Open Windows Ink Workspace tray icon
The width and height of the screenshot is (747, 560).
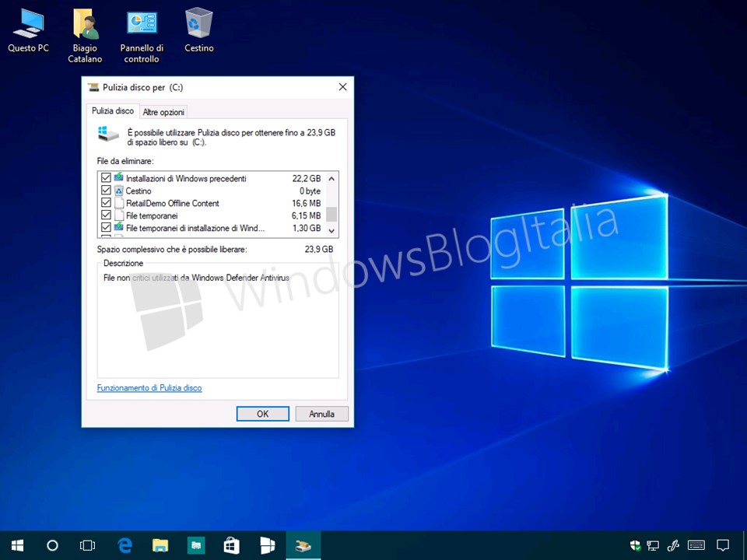[x=672, y=545]
